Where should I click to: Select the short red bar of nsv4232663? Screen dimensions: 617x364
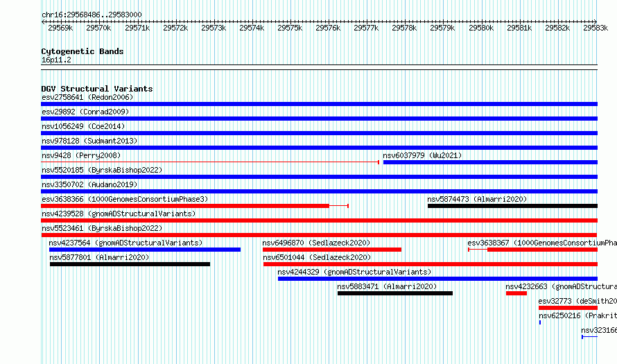[516, 293]
